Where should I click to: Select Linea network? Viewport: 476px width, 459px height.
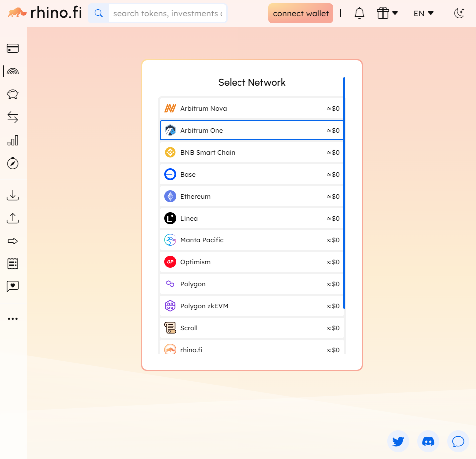[251, 218]
